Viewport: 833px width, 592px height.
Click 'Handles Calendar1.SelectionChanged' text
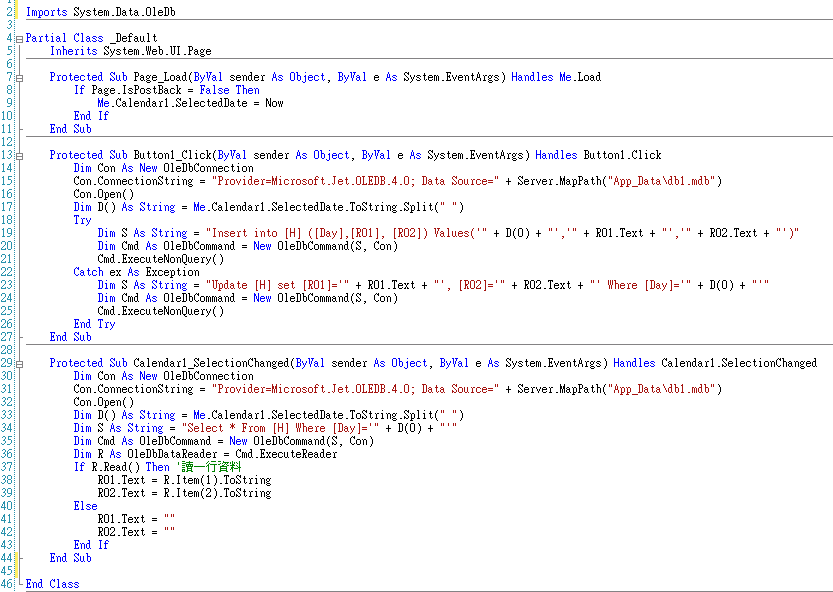[x=715, y=363]
